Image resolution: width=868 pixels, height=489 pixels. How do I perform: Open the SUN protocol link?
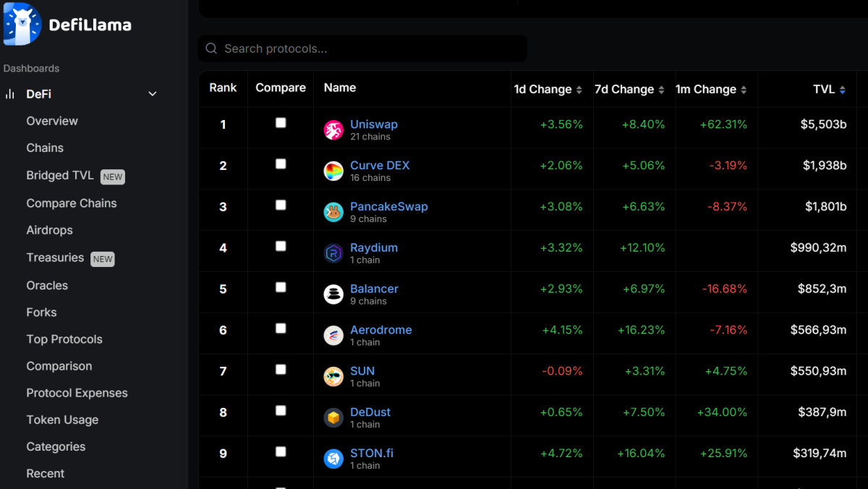point(362,371)
